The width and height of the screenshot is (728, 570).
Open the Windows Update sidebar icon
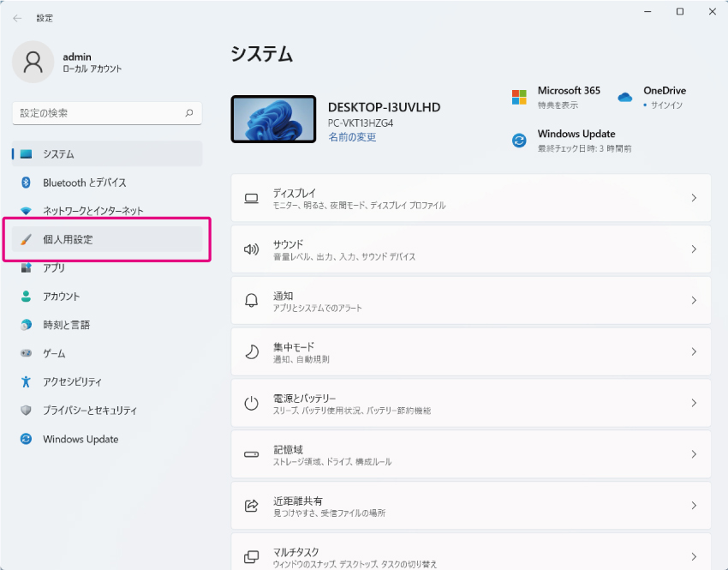26,439
